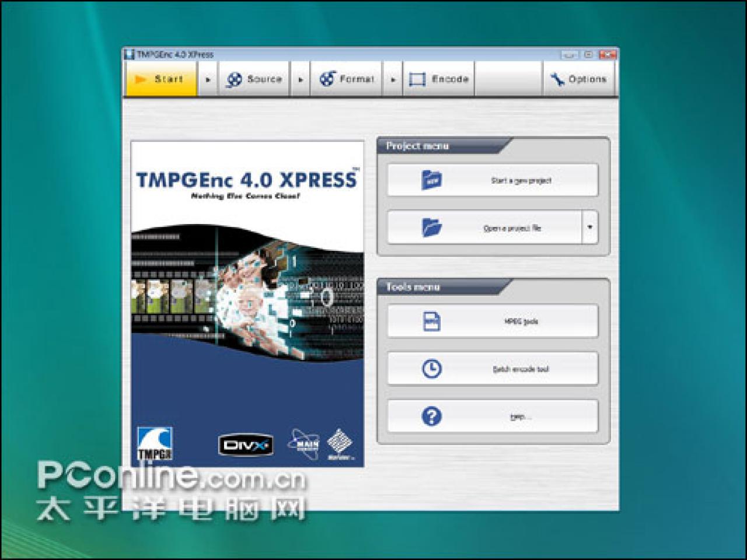
Task: Switch to the Encode tab
Action: (x=438, y=79)
